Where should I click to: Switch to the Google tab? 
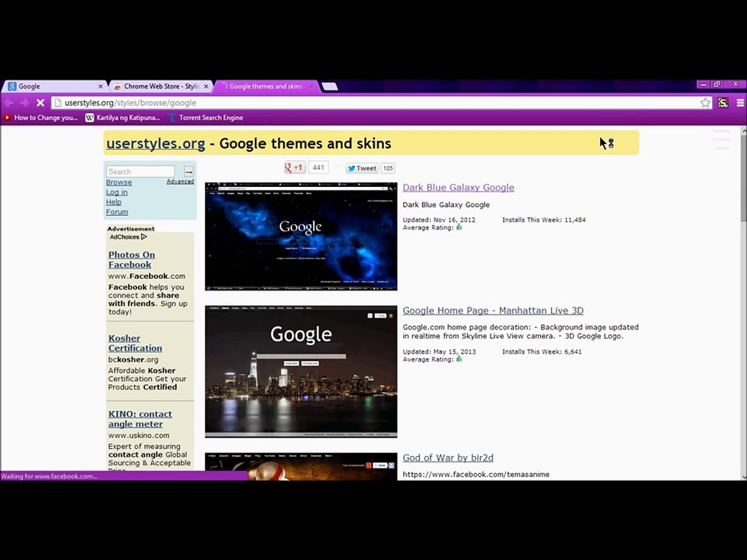click(x=54, y=86)
